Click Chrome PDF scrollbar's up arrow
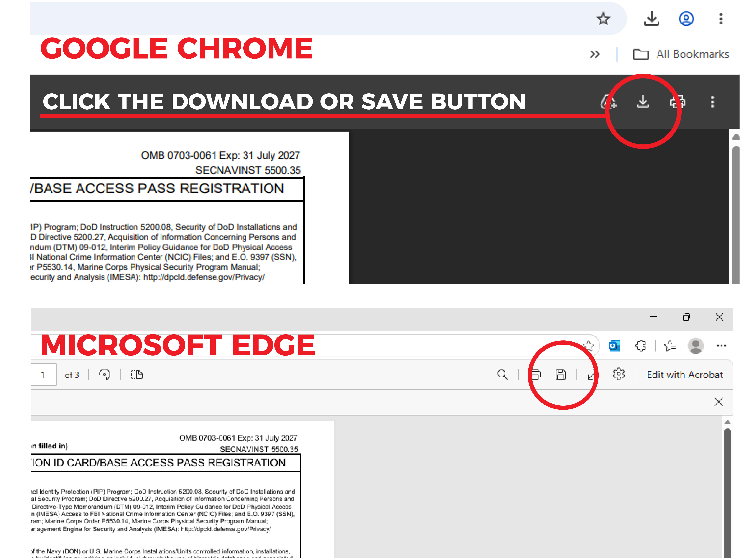 pos(735,137)
